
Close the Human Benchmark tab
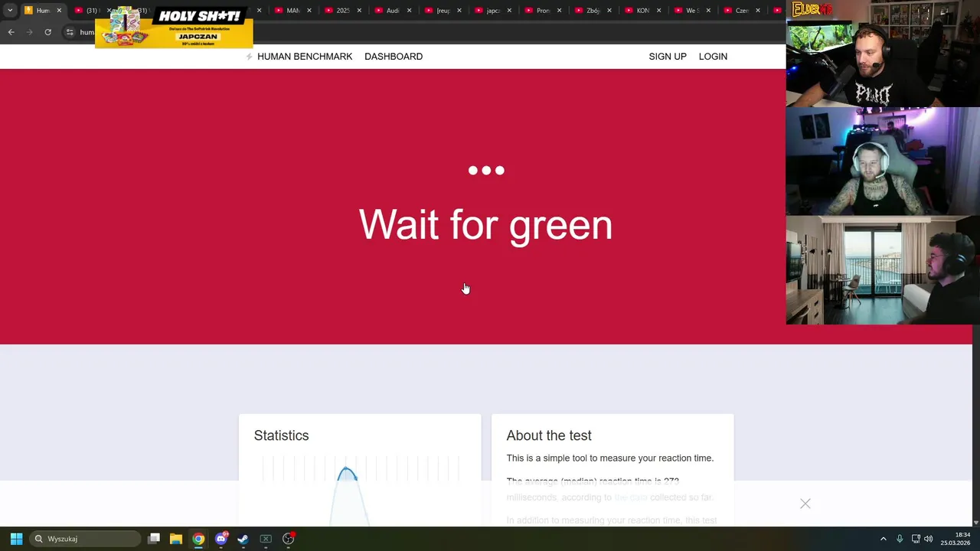click(59, 11)
